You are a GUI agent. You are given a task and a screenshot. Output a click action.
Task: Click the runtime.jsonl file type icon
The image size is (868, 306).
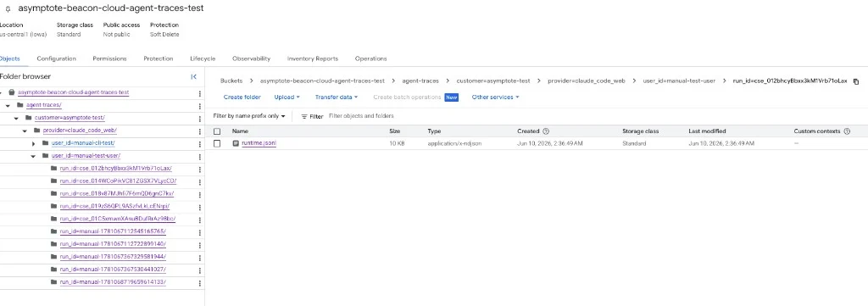tap(236, 143)
